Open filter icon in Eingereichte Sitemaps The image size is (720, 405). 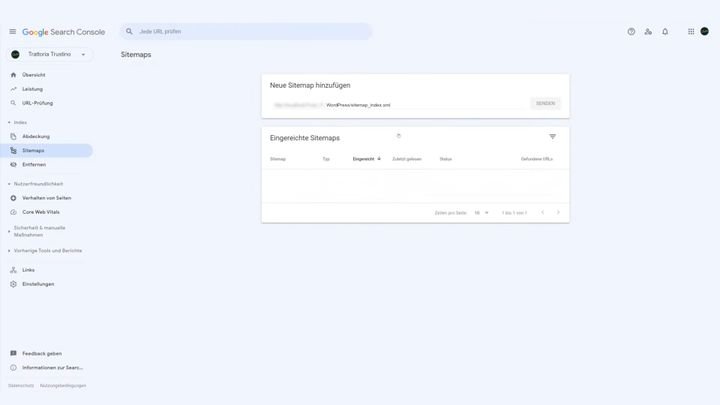552,137
